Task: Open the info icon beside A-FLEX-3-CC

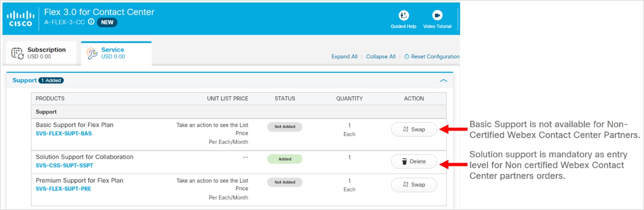Action: 91,22
